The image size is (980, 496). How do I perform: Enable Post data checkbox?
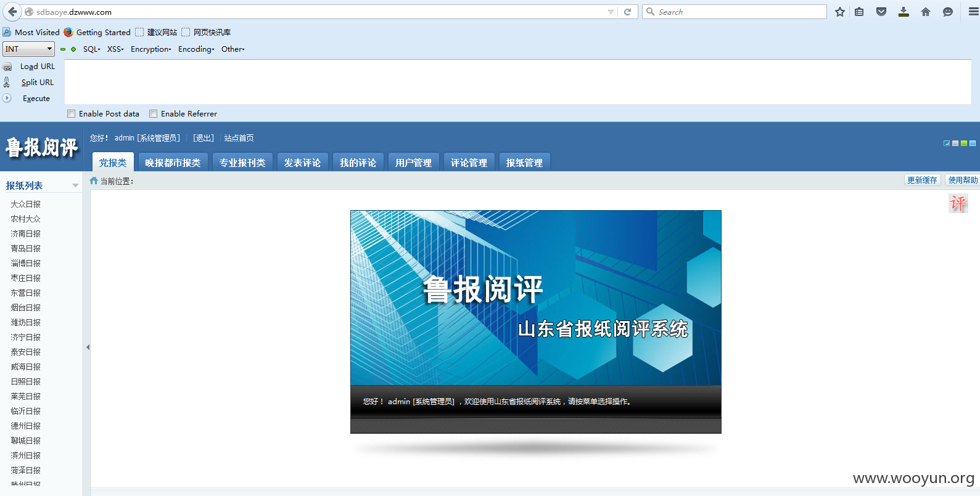(72, 113)
